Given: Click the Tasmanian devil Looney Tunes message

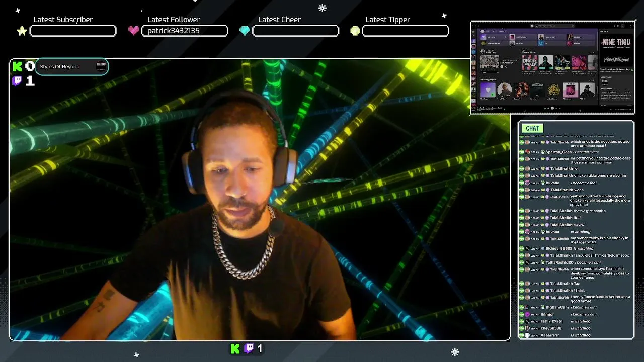Looking at the screenshot, I should point(575,273).
